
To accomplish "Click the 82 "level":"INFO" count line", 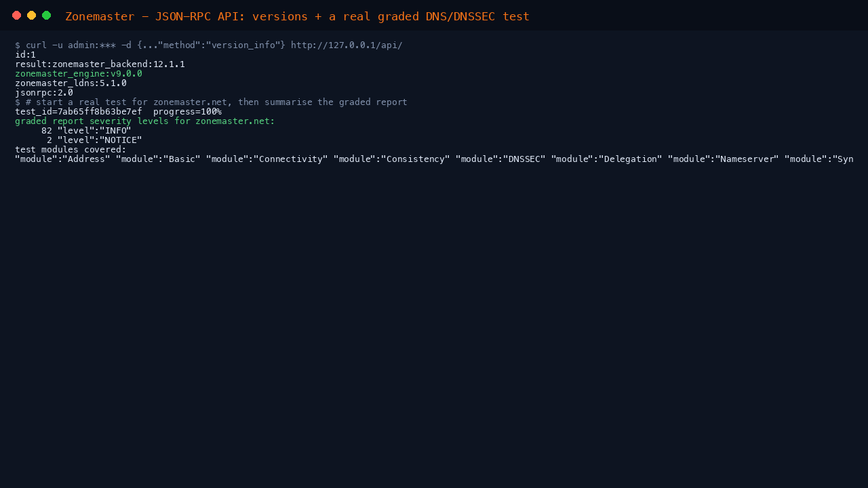I will [86, 131].
